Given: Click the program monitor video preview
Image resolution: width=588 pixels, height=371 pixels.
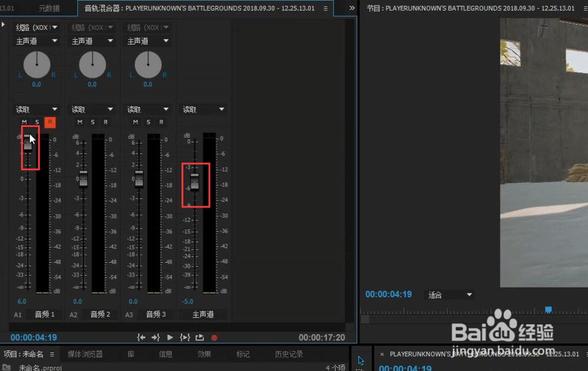Looking at the screenshot, I should (544, 152).
